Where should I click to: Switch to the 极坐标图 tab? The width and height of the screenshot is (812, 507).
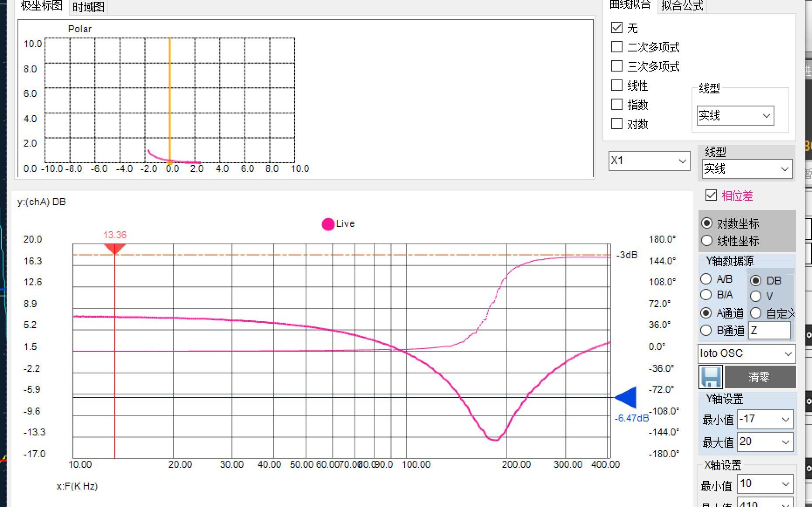click(x=41, y=6)
